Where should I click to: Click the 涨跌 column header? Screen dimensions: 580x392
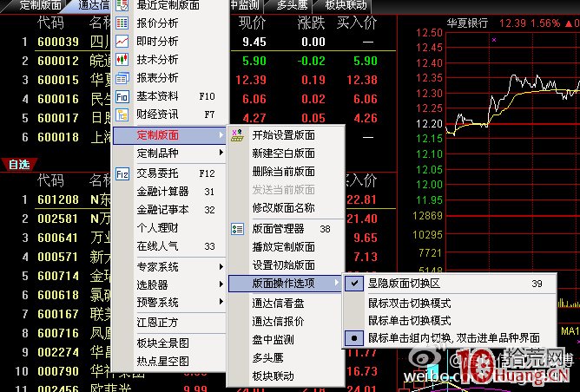point(311,23)
